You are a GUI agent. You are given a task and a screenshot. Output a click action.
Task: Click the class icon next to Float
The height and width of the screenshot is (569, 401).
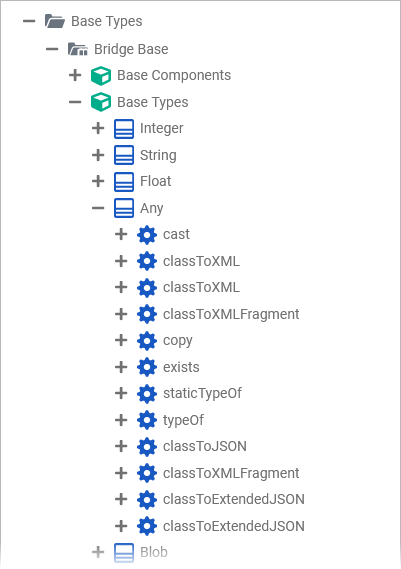[124, 182]
